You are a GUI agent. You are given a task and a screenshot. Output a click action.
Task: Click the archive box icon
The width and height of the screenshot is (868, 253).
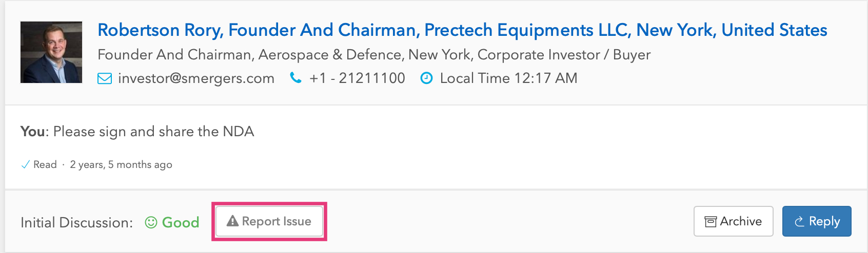(711, 222)
